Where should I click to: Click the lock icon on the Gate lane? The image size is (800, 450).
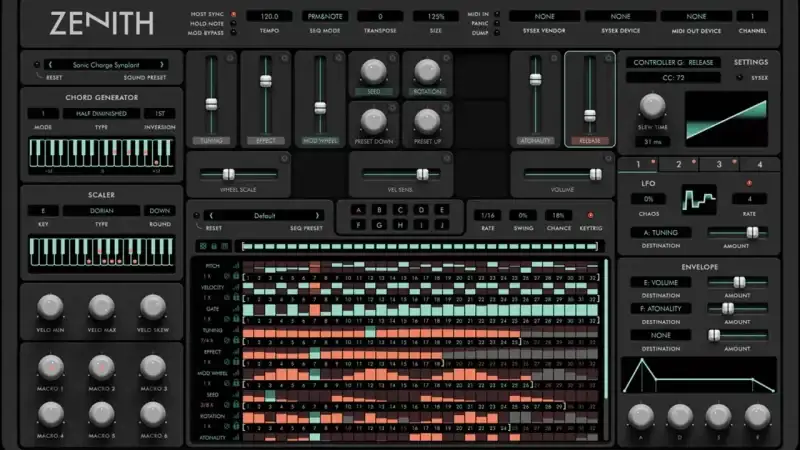236,319
